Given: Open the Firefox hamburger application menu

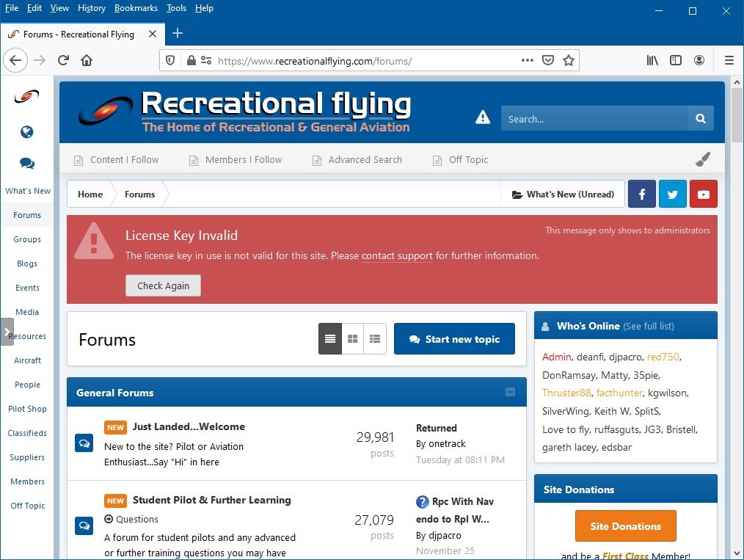Looking at the screenshot, I should coord(729,60).
